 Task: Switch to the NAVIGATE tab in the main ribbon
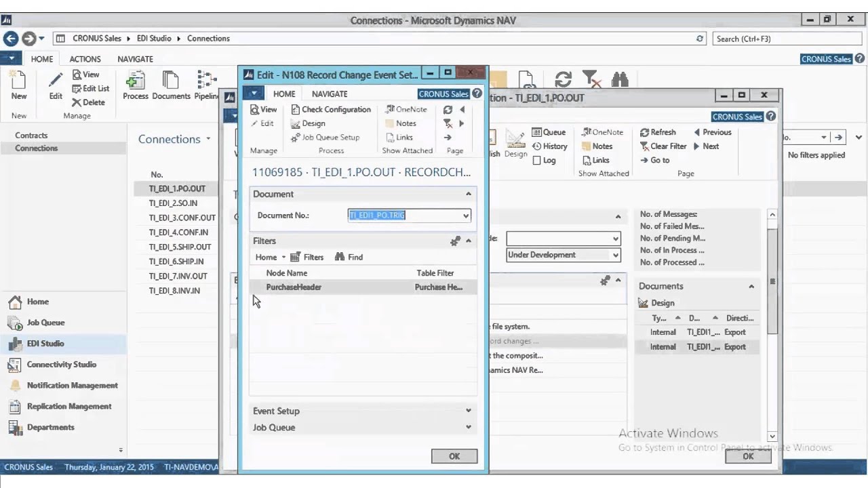point(135,59)
